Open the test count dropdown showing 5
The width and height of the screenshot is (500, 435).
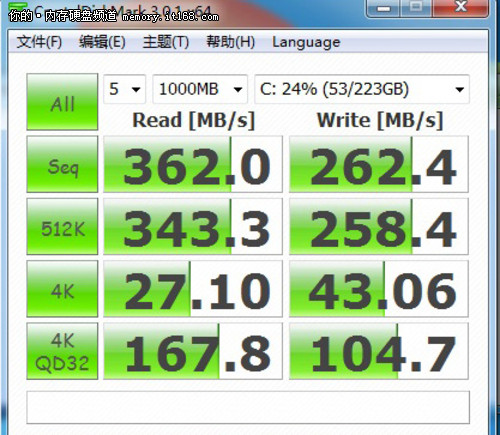point(124,89)
